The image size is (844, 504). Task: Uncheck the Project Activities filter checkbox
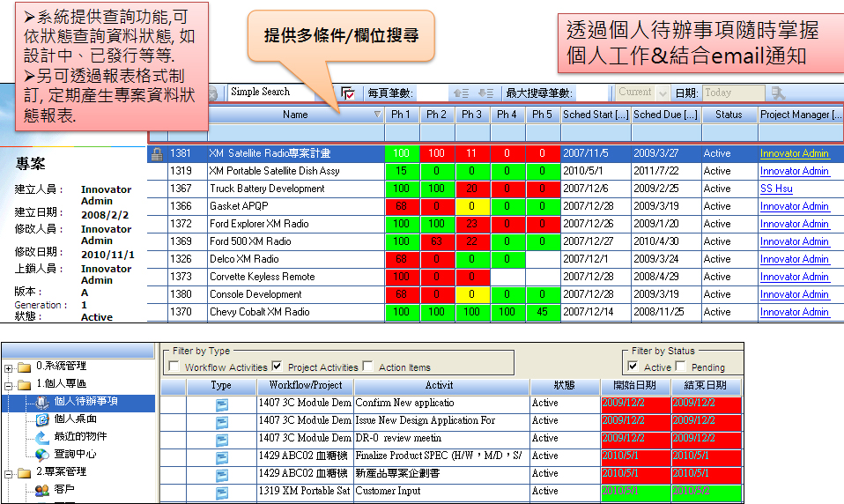(x=278, y=367)
